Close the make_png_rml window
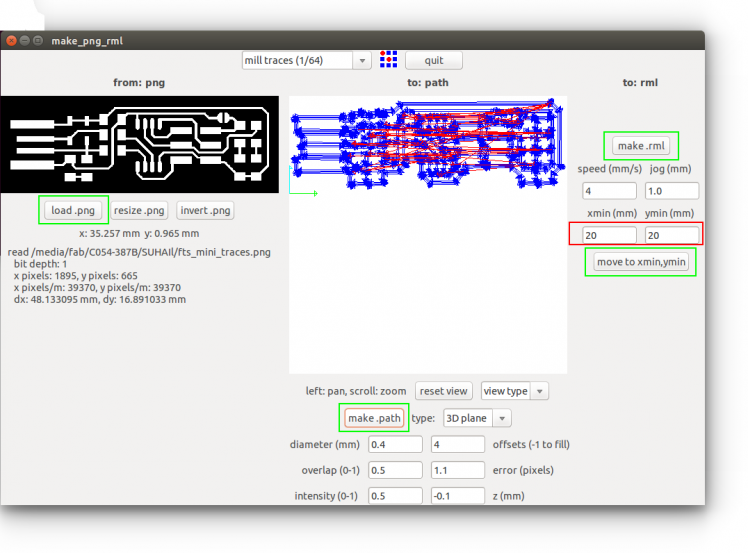This screenshot has width=748, height=553. point(11,40)
